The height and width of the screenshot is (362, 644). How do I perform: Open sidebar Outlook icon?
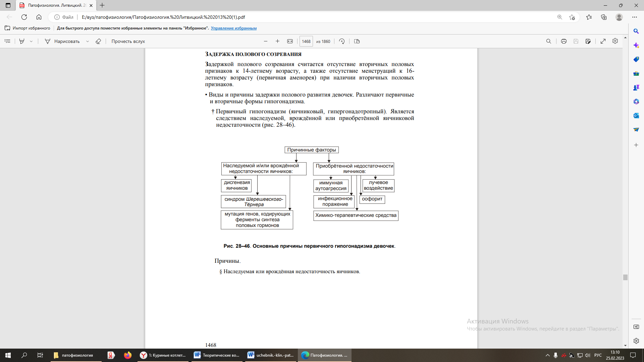(636, 116)
